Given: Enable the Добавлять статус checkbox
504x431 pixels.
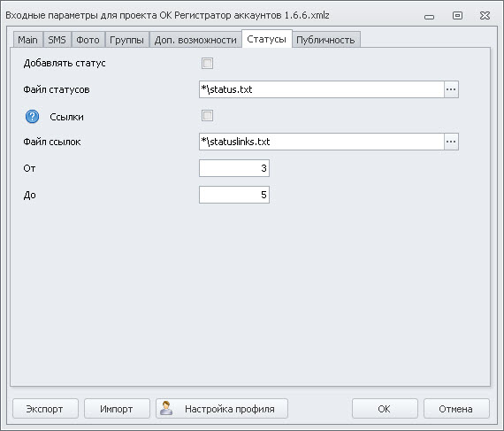Looking at the screenshot, I should tap(207, 63).
